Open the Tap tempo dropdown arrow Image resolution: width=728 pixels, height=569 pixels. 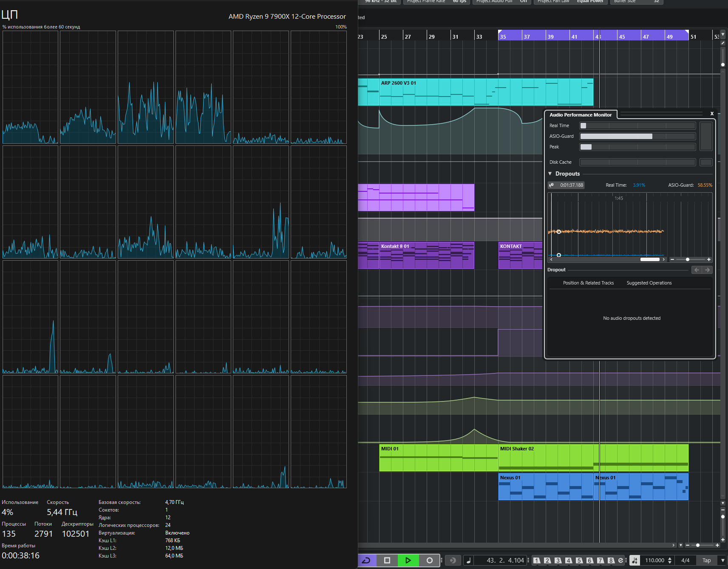(723, 560)
